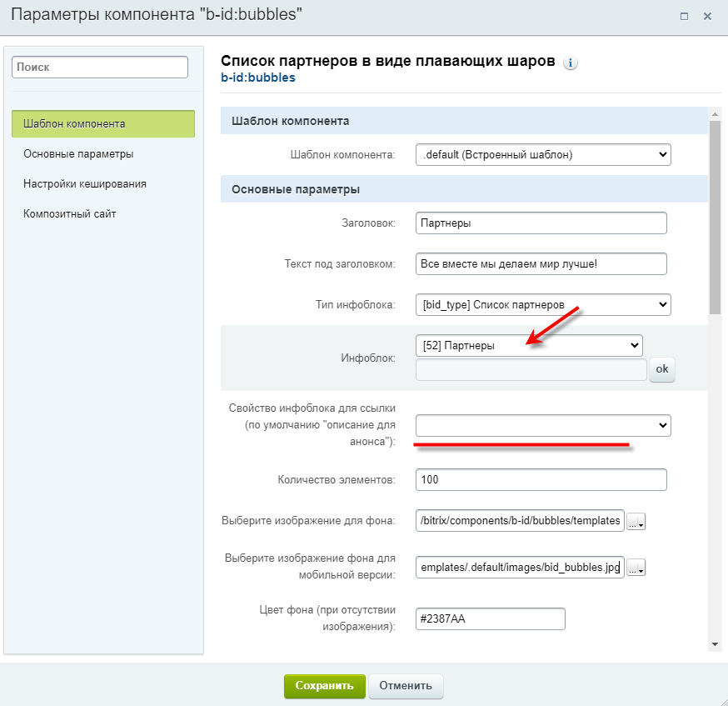This screenshot has width=728, height=706.
Task: Click the Search field in sidebar
Action: click(x=100, y=67)
